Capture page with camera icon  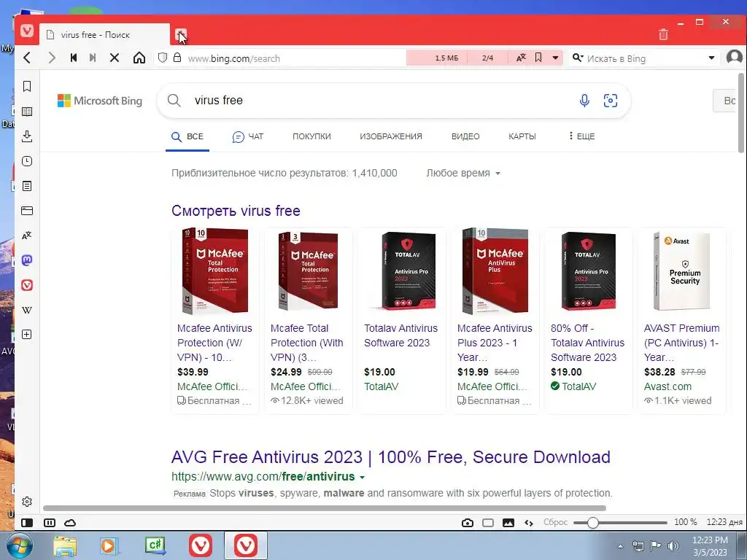point(468,523)
